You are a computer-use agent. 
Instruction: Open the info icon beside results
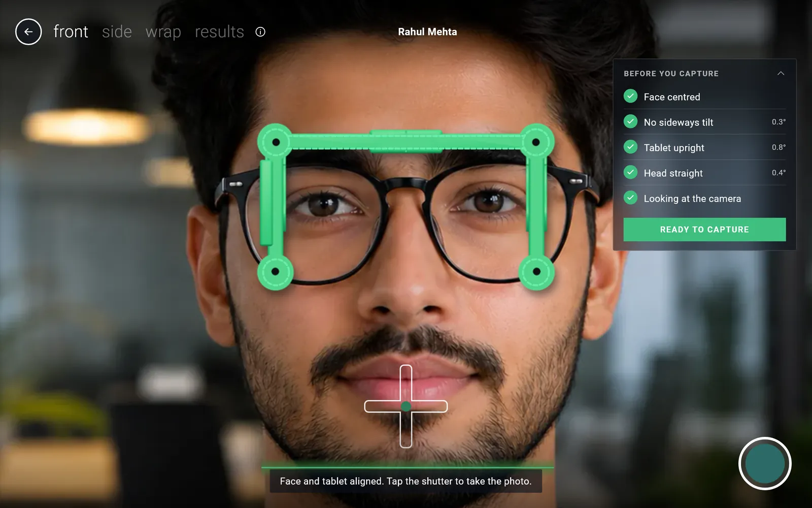260,32
